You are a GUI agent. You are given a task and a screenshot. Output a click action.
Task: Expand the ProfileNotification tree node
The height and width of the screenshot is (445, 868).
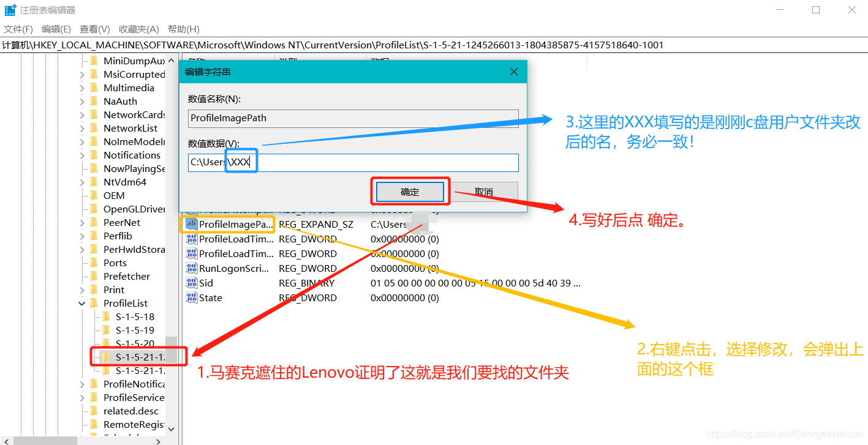pyautogui.click(x=82, y=384)
